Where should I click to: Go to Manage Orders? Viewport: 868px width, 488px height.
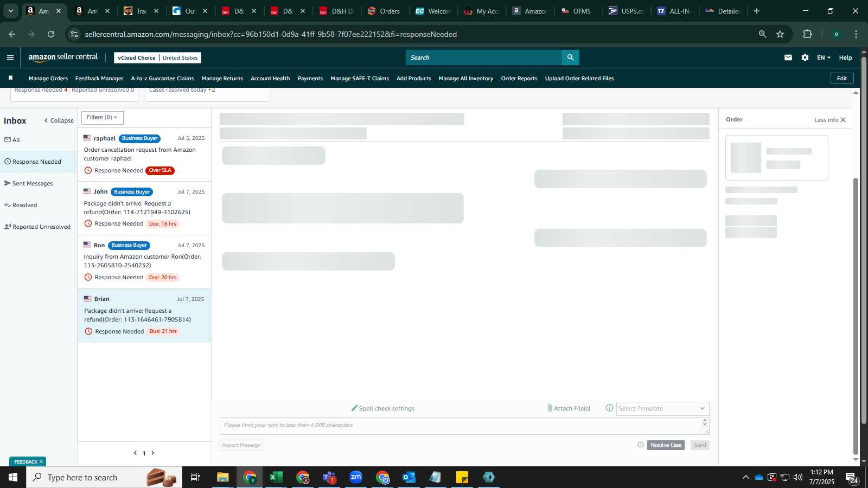point(48,78)
